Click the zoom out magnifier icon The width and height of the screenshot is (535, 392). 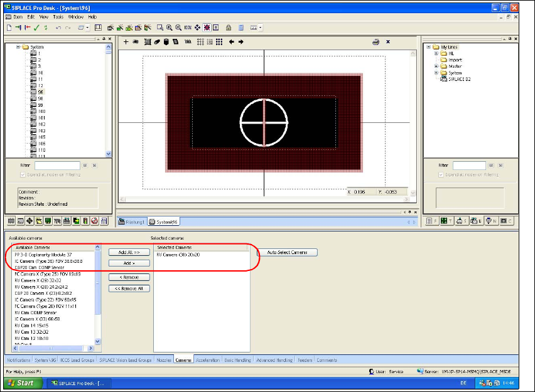(x=179, y=28)
